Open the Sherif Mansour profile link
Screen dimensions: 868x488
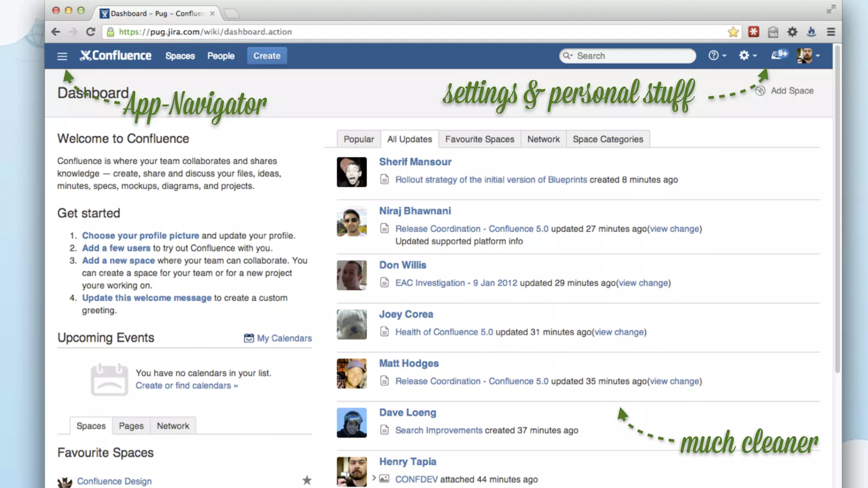pos(415,162)
